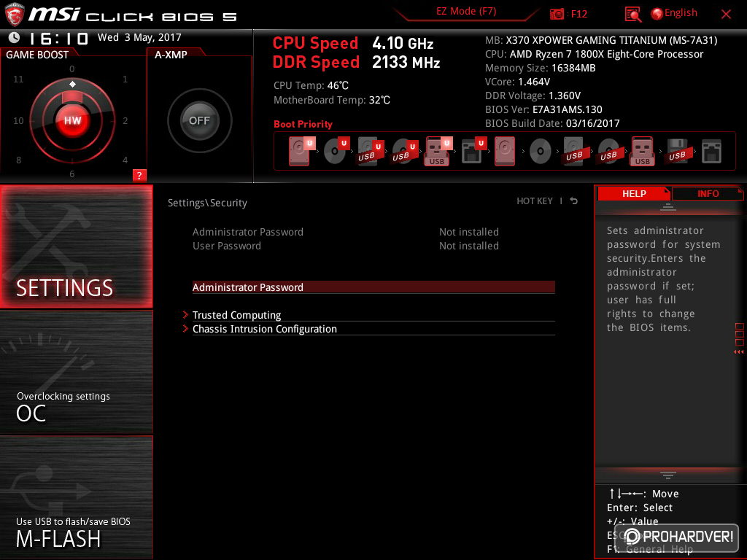This screenshot has height=560, width=747.
Task: Click the Game Boost dial diamond marker
Action: click(72, 85)
